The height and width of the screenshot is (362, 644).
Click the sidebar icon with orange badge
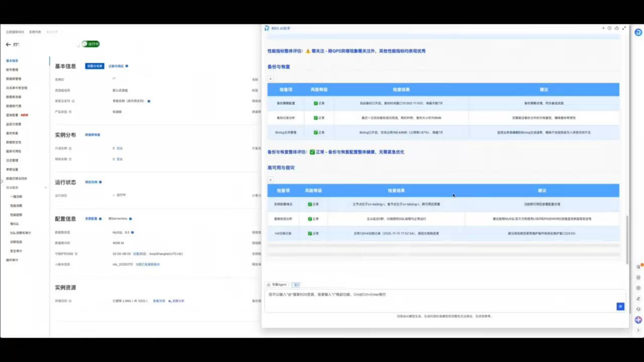[639, 266]
